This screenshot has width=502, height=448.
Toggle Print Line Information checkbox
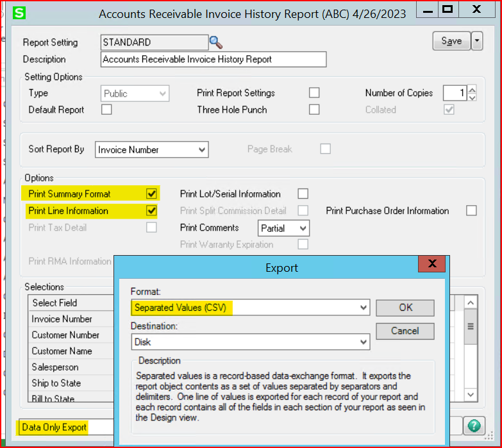[x=151, y=210]
